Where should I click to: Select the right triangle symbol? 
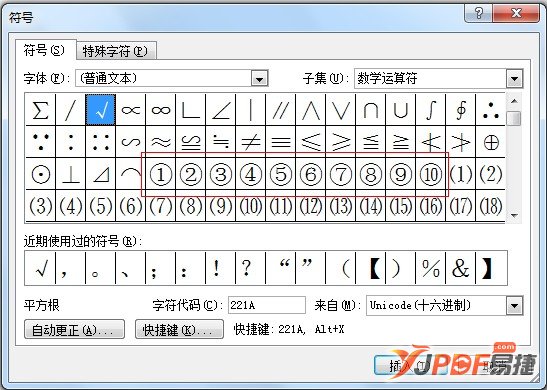[100, 174]
